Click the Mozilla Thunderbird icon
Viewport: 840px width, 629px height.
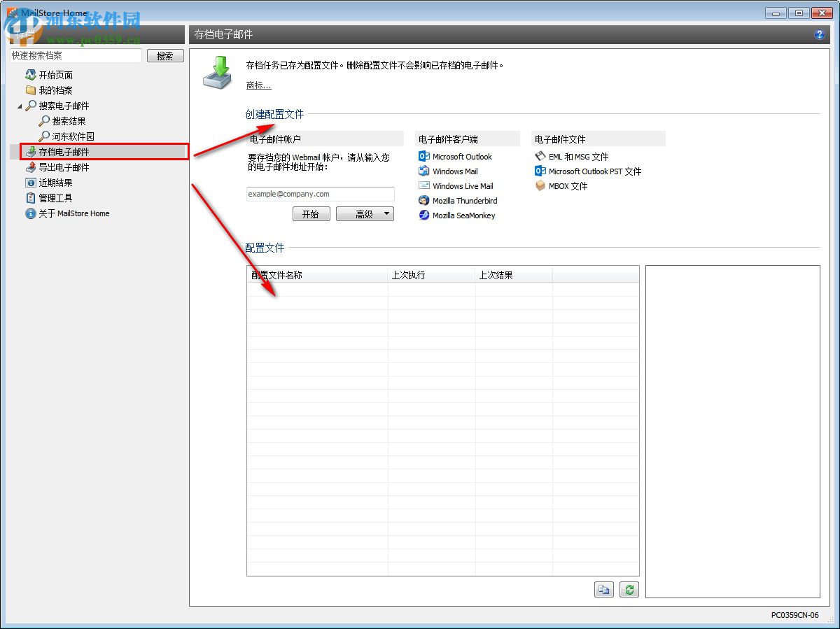(424, 201)
